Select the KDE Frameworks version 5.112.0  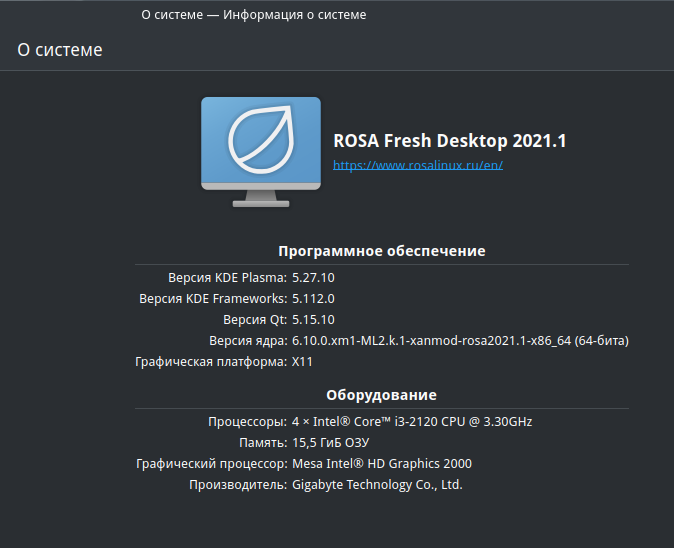click(x=313, y=298)
